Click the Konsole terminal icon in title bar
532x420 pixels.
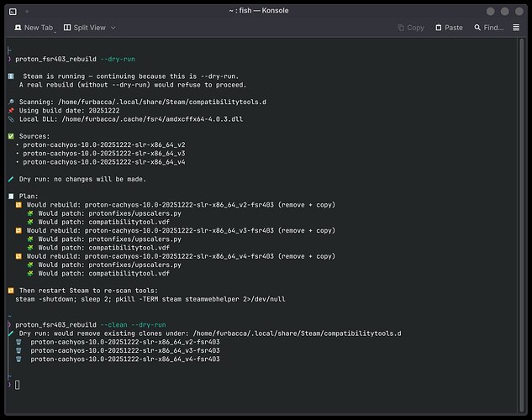coord(13,12)
